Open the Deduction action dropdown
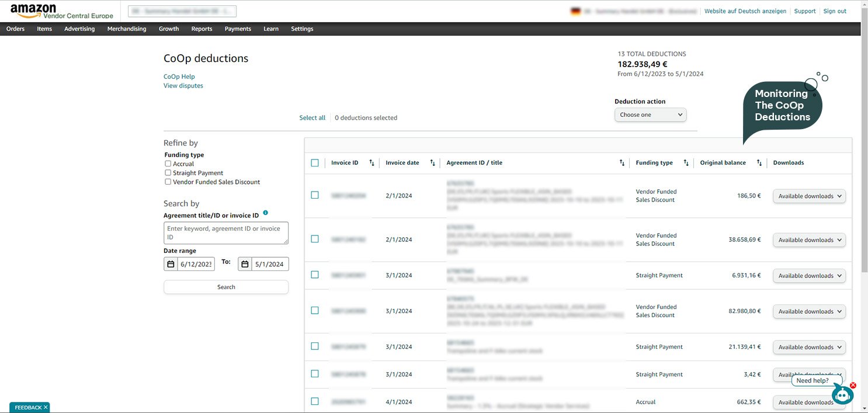868x413 pixels. [650, 115]
